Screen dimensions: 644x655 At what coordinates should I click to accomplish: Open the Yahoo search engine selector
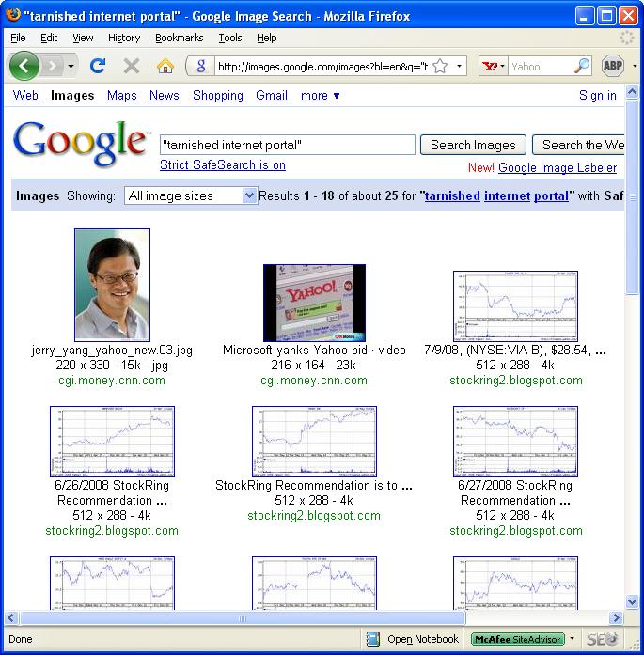[x=494, y=66]
